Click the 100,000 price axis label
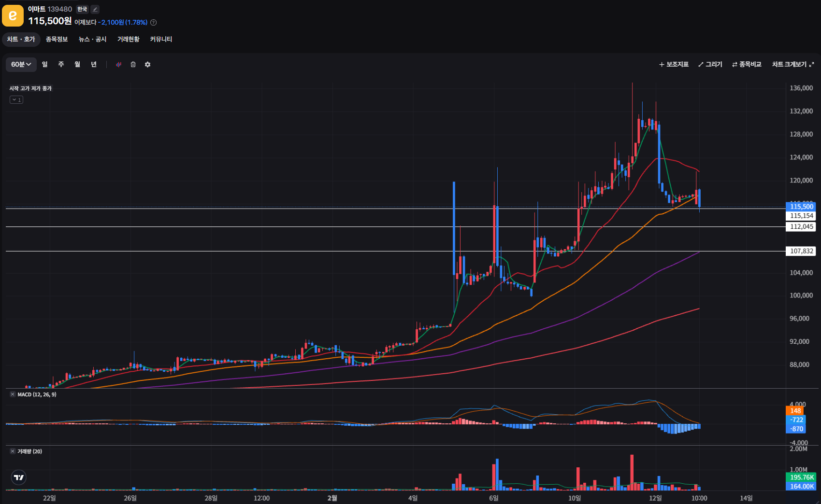 coord(801,295)
